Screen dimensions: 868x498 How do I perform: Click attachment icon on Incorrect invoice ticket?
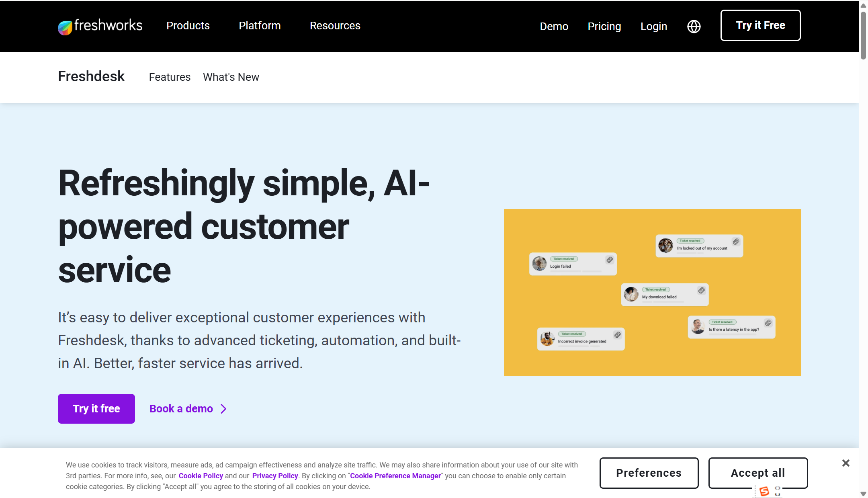click(x=617, y=334)
